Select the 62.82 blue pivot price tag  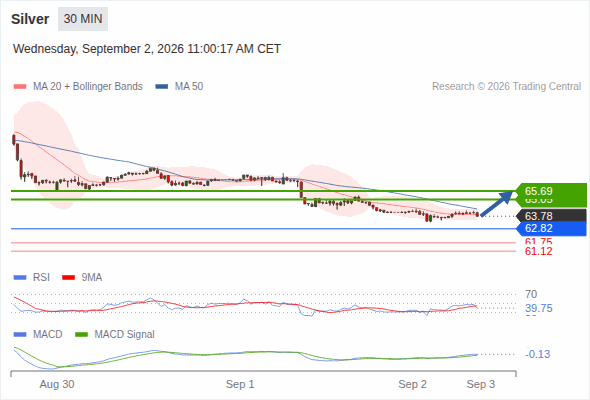coord(550,228)
